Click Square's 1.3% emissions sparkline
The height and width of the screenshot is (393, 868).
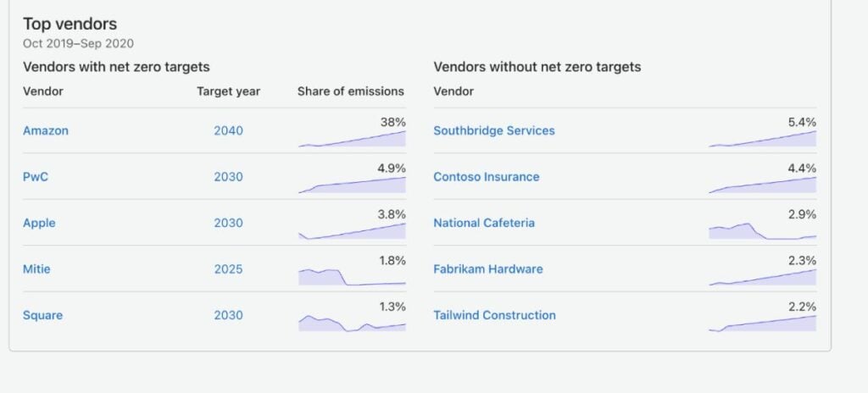pos(352,324)
